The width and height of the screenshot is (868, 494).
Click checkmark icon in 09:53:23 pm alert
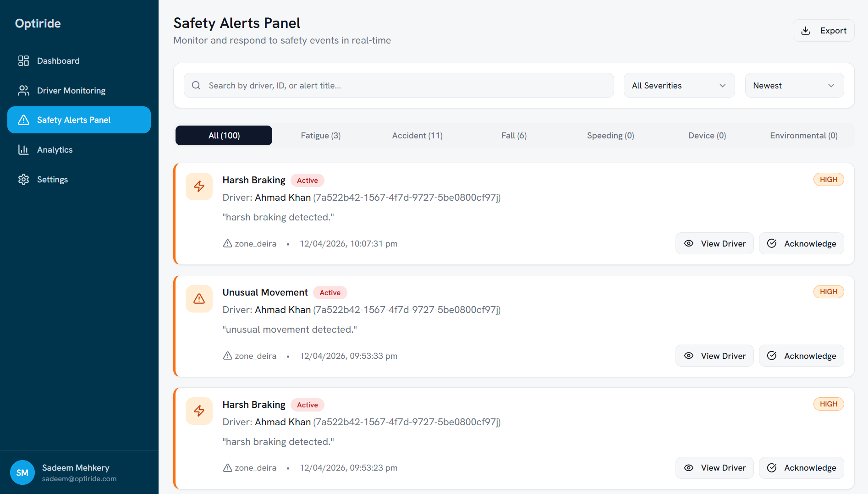[x=772, y=468]
